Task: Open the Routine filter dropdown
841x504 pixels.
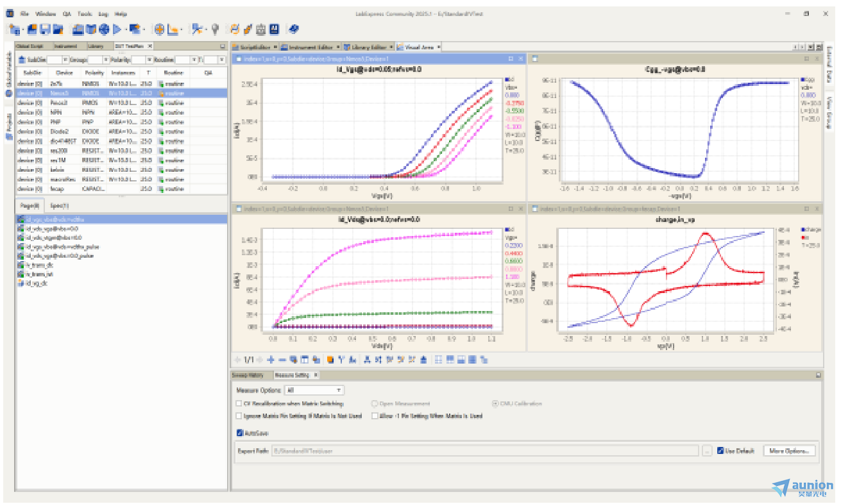Action: coord(194,60)
